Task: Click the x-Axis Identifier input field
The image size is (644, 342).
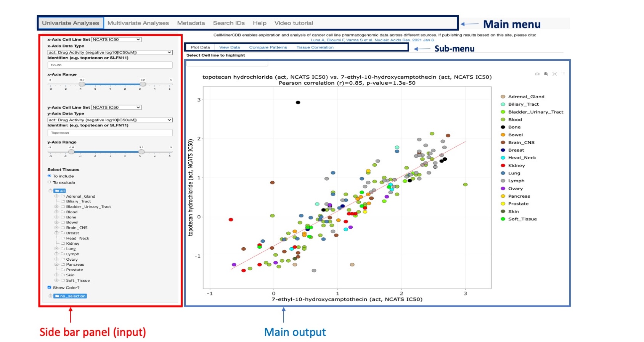Action: pos(110,65)
